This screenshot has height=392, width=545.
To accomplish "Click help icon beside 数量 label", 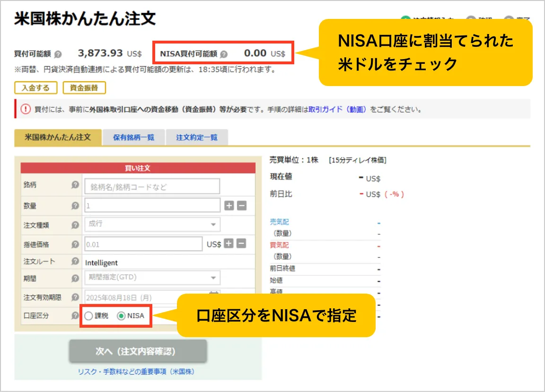I will [x=75, y=206].
